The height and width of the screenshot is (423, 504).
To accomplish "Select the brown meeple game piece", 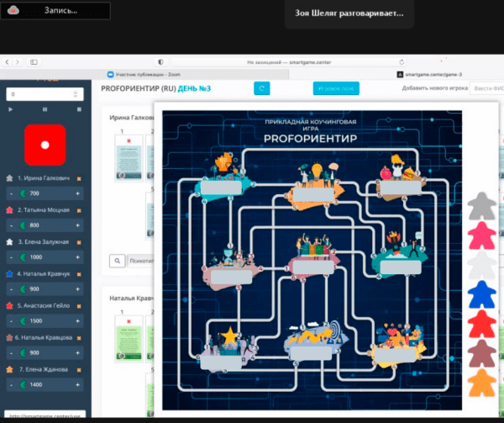I will [481, 353].
